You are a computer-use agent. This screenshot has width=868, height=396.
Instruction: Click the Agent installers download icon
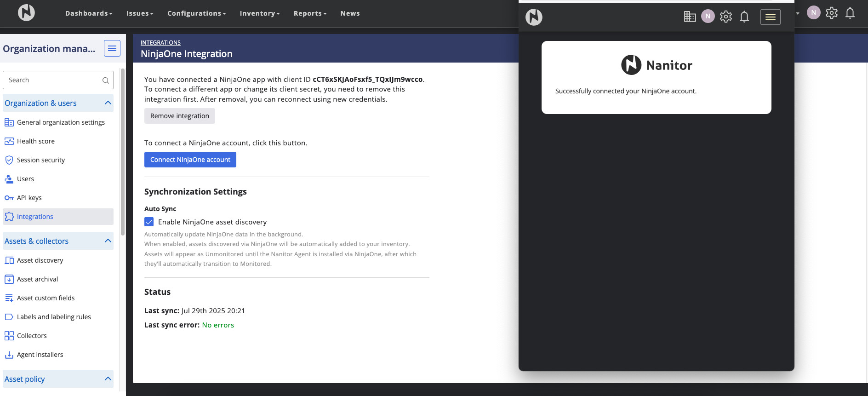click(x=9, y=355)
